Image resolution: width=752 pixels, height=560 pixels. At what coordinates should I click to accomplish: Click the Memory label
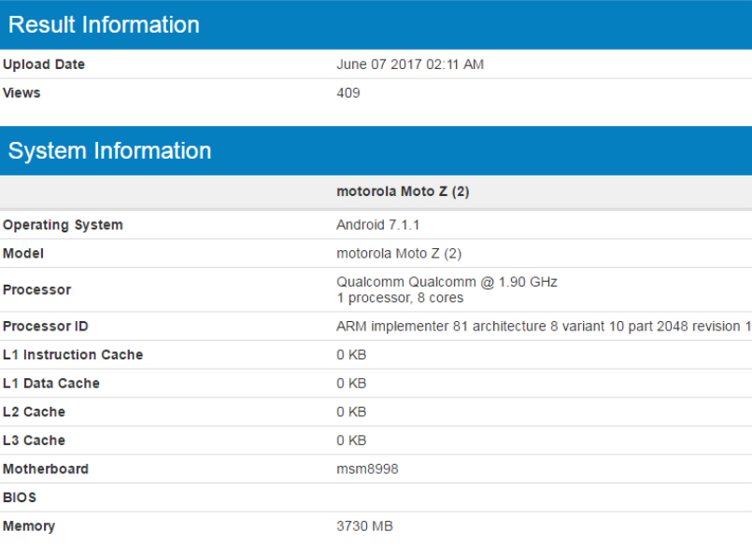click(x=29, y=526)
